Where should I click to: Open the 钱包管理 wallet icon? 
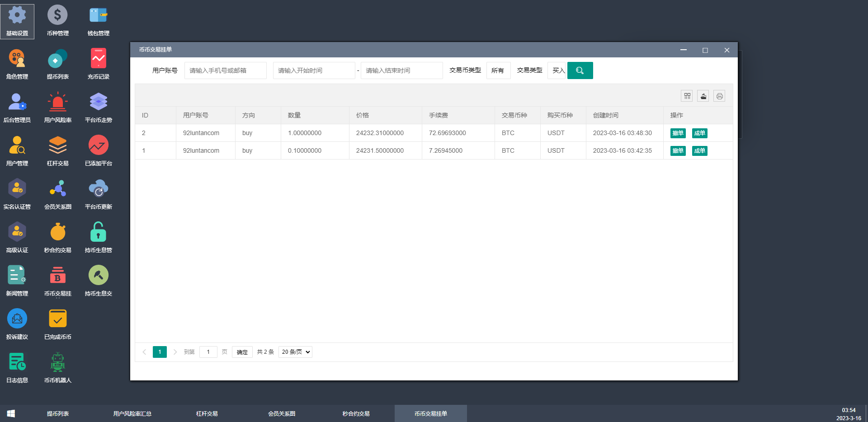pos(98,21)
